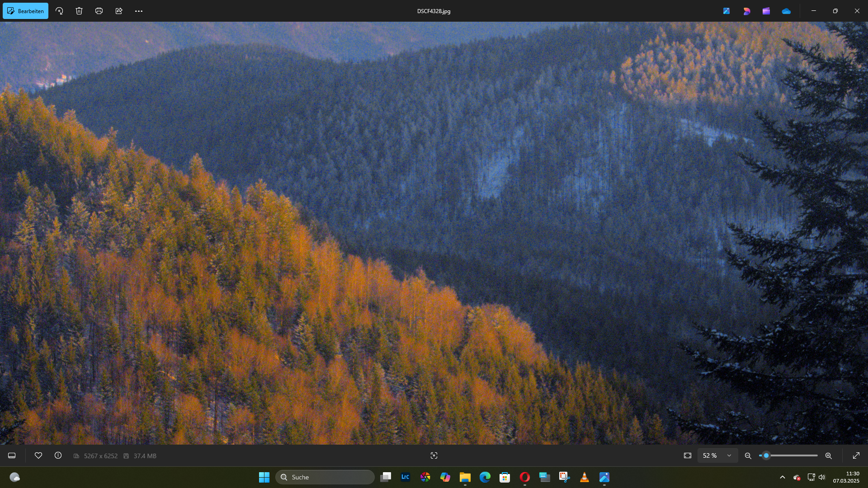Print the photo using the printer icon
Viewport: 868px width, 488px height.
pyautogui.click(x=99, y=11)
